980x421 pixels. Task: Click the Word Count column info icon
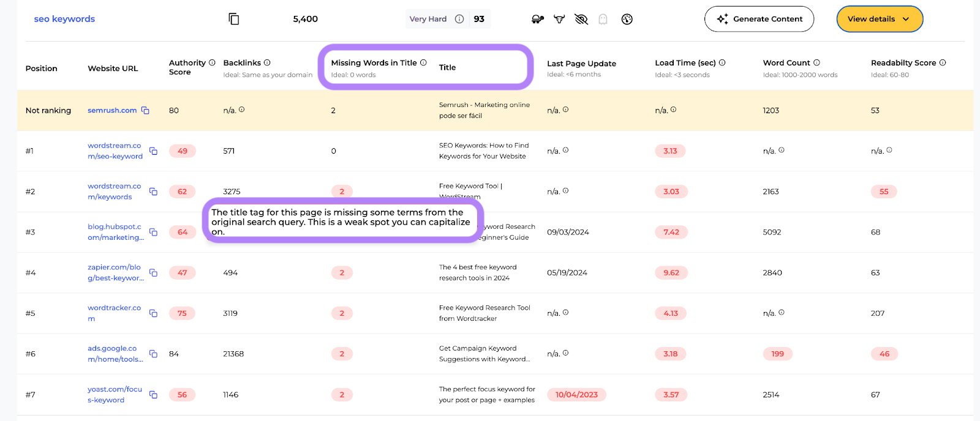816,62
